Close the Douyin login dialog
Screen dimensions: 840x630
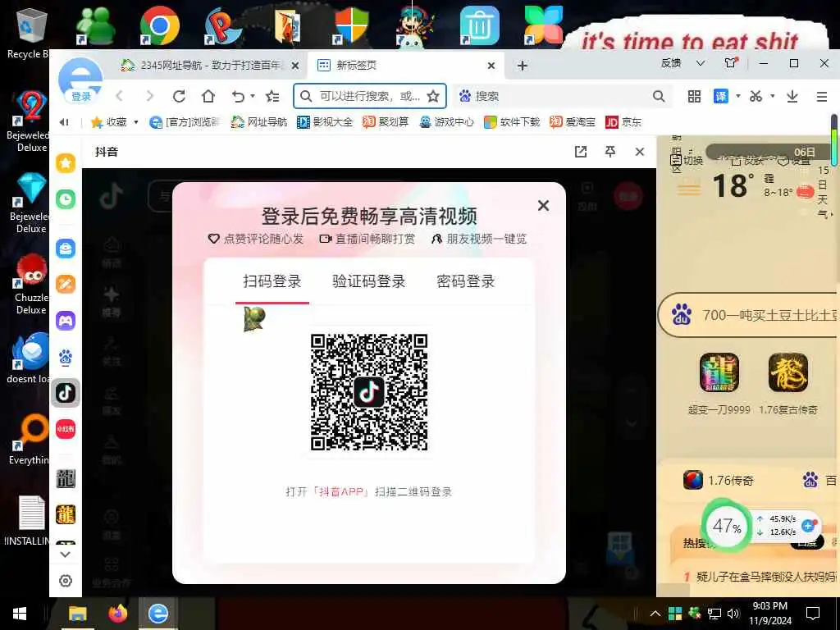pos(543,205)
